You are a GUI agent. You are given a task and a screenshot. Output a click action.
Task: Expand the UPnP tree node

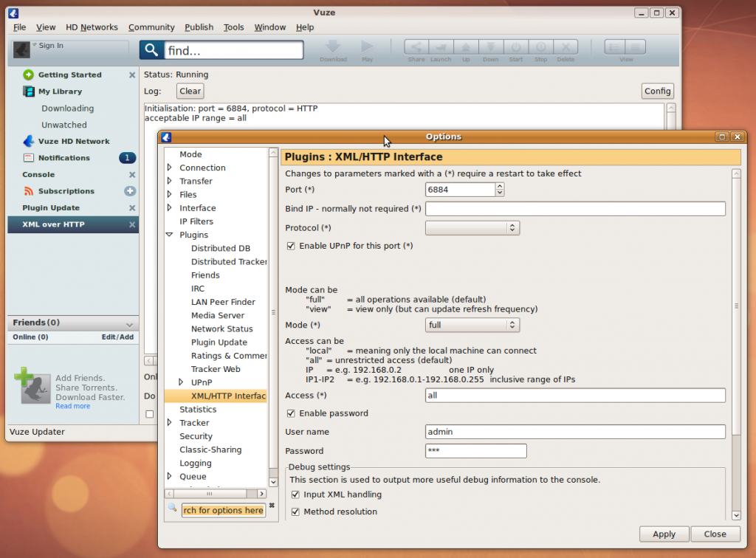(181, 382)
